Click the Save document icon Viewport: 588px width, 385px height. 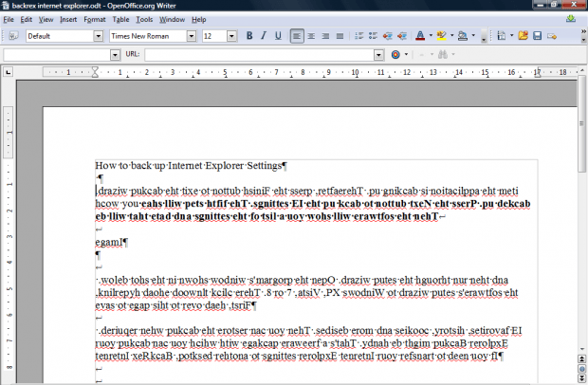538,36
